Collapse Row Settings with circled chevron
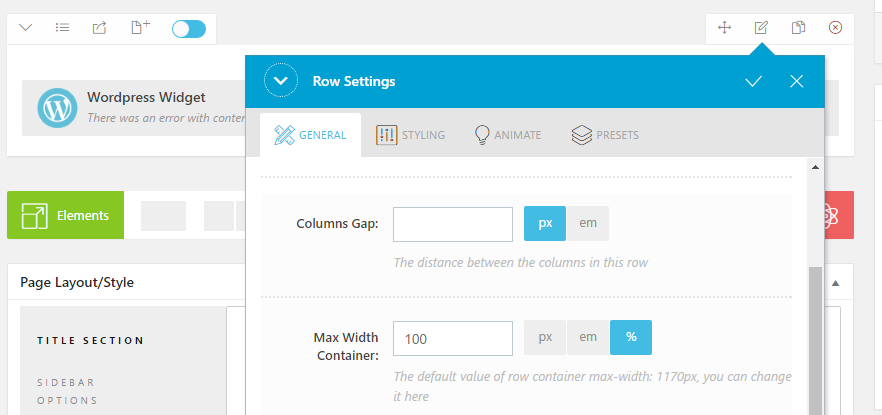 click(281, 81)
